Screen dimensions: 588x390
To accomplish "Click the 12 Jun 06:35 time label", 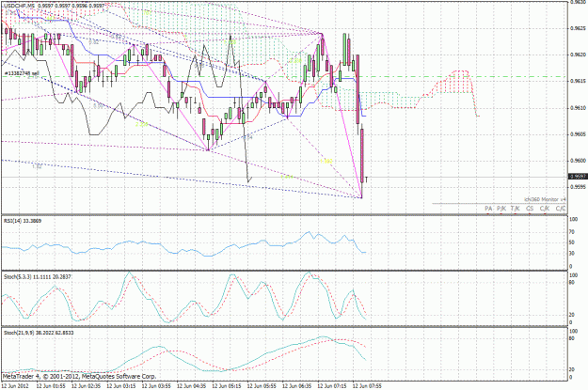I will [x=297, y=385].
